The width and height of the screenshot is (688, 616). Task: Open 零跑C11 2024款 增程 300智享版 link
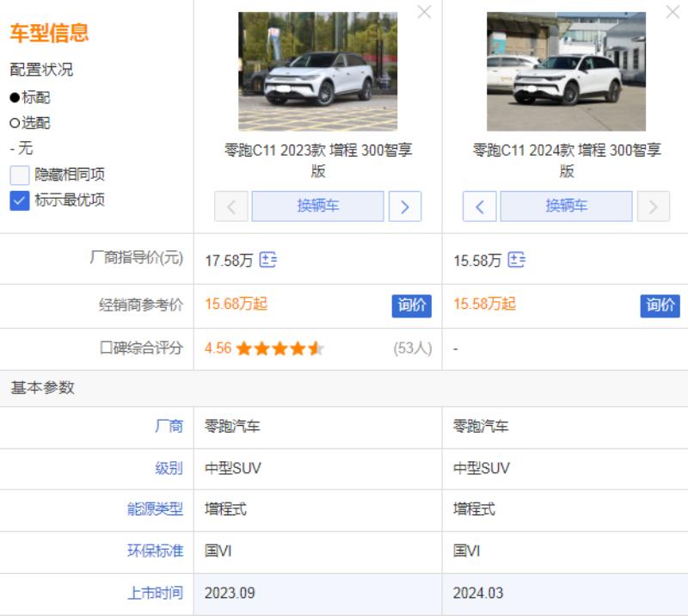[x=567, y=160]
